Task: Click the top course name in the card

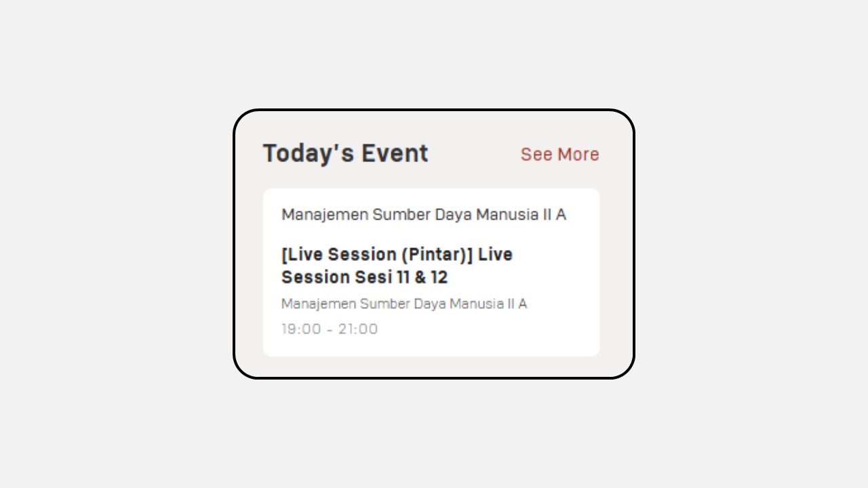Action: pos(424,215)
